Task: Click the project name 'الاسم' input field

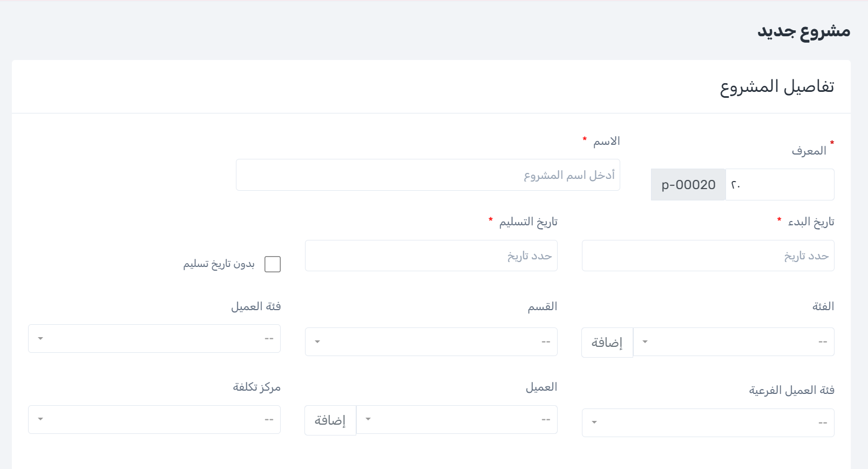Action: click(428, 175)
